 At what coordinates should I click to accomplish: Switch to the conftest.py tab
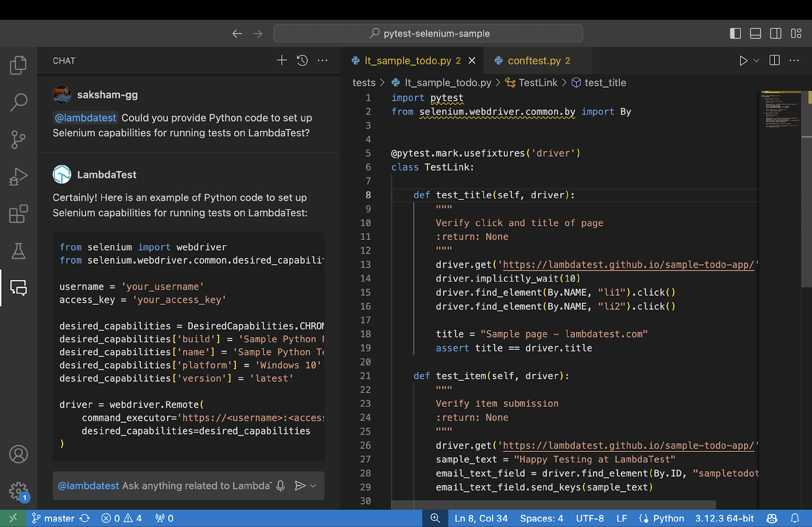pos(535,60)
